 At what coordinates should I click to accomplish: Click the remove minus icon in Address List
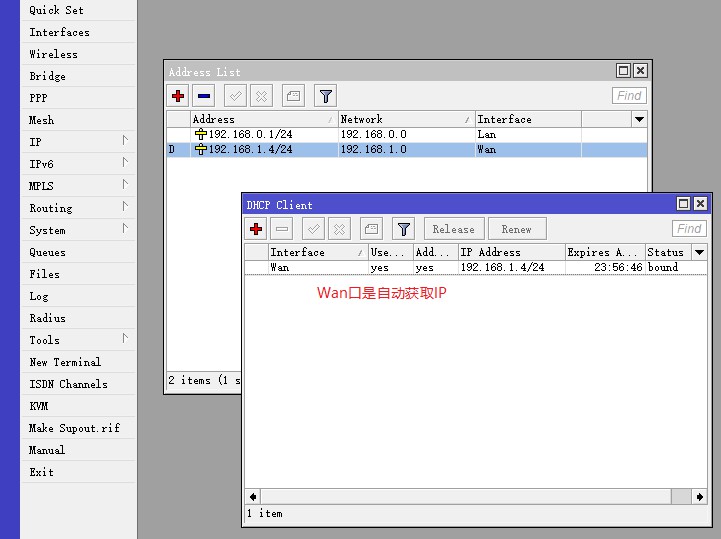point(204,96)
